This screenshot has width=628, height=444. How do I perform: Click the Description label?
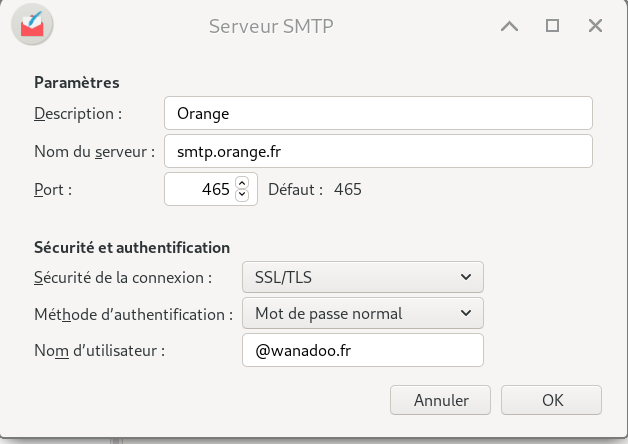coord(78,114)
